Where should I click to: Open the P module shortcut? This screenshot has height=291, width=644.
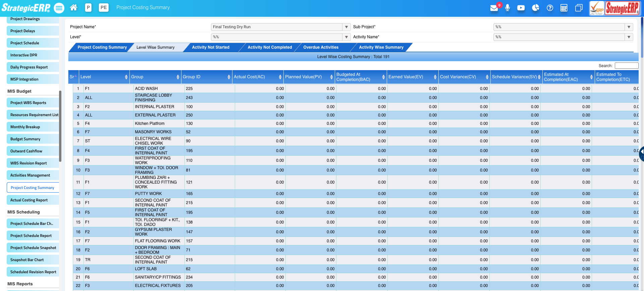pos(88,7)
